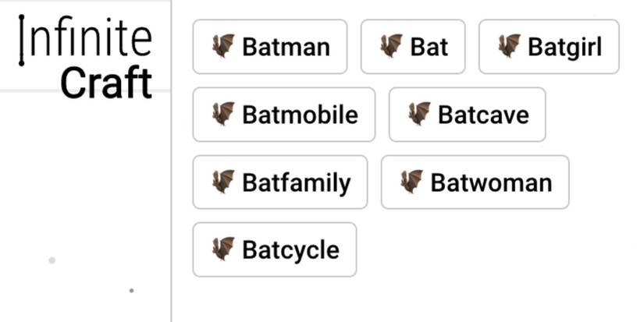Click the Batcave element text

(483, 115)
